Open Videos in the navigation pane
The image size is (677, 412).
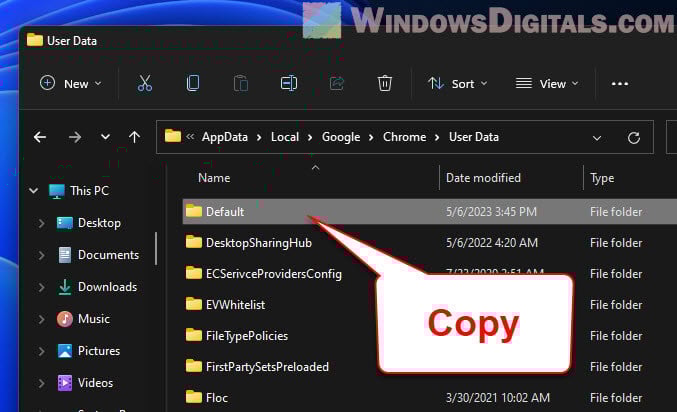click(85, 383)
